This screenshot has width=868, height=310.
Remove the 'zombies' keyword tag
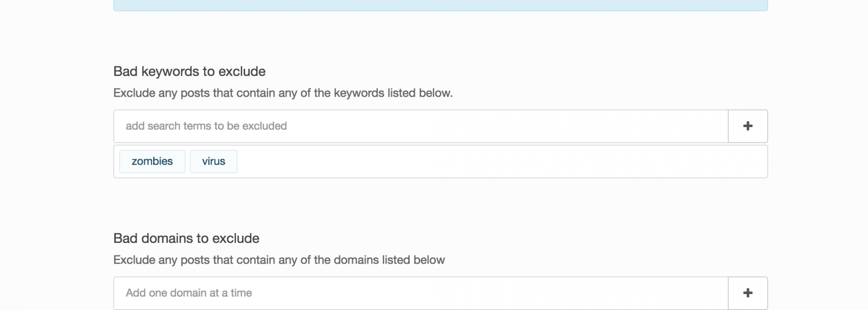152,161
